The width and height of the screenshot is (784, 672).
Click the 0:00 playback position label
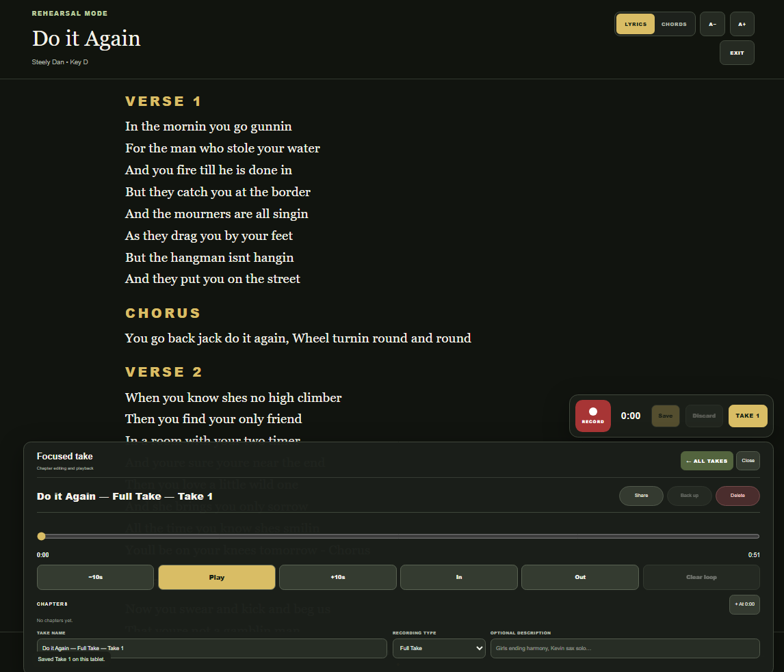pos(43,555)
